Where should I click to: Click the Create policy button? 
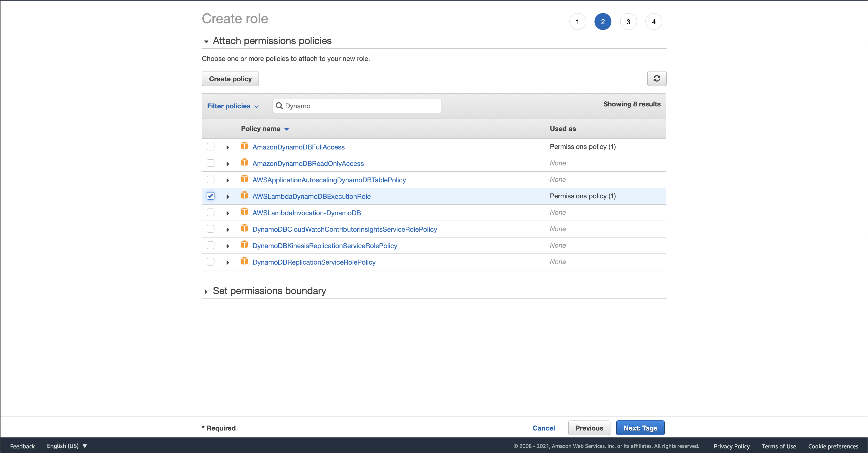coord(230,78)
